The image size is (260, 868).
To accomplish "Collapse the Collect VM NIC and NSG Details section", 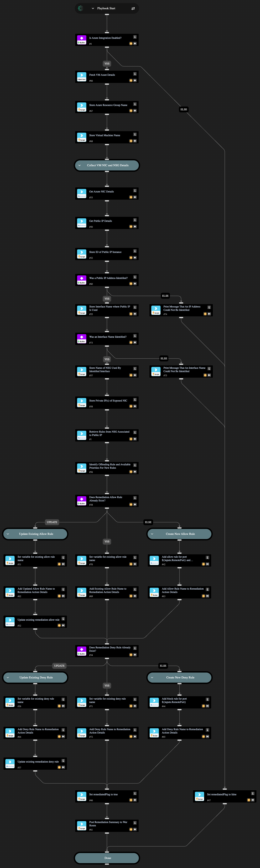I will [x=80, y=165].
